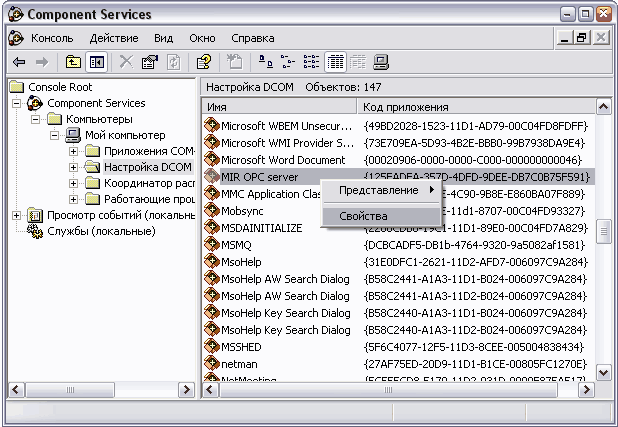Sort by the Имя column header

[x=279, y=107]
